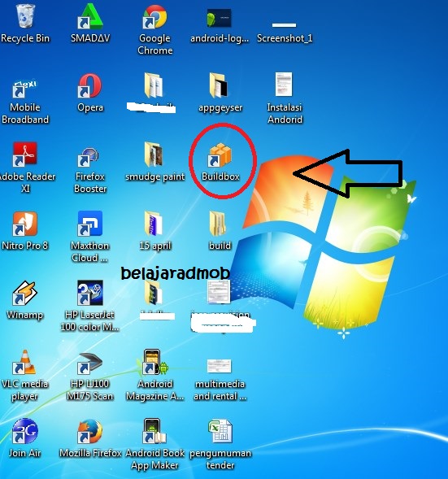448x479 pixels.
Task: Open the VLC media player shortcut
Action: (24, 362)
